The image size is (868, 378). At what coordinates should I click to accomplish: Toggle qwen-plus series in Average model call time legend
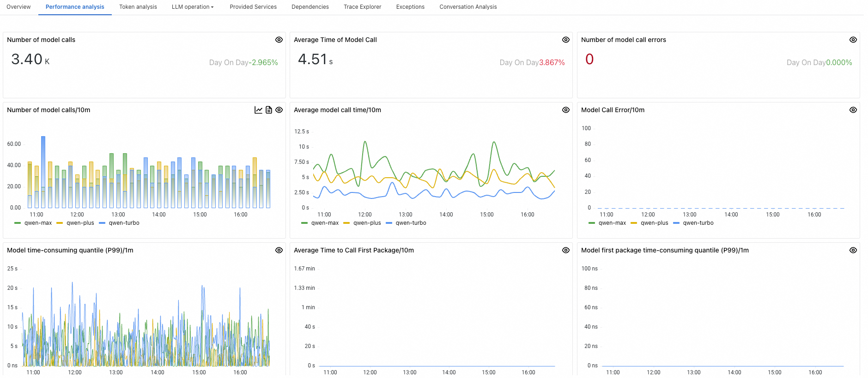tap(367, 223)
